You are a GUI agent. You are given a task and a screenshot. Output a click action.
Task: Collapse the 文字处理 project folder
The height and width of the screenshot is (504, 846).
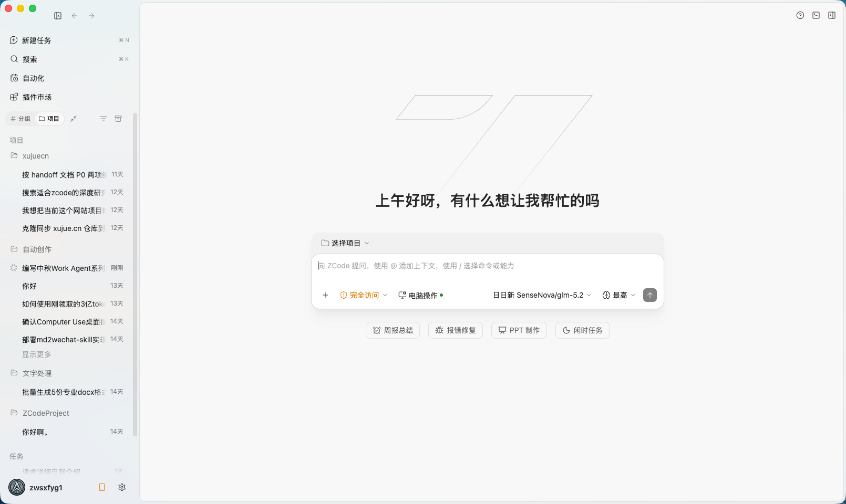coord(69,373)
